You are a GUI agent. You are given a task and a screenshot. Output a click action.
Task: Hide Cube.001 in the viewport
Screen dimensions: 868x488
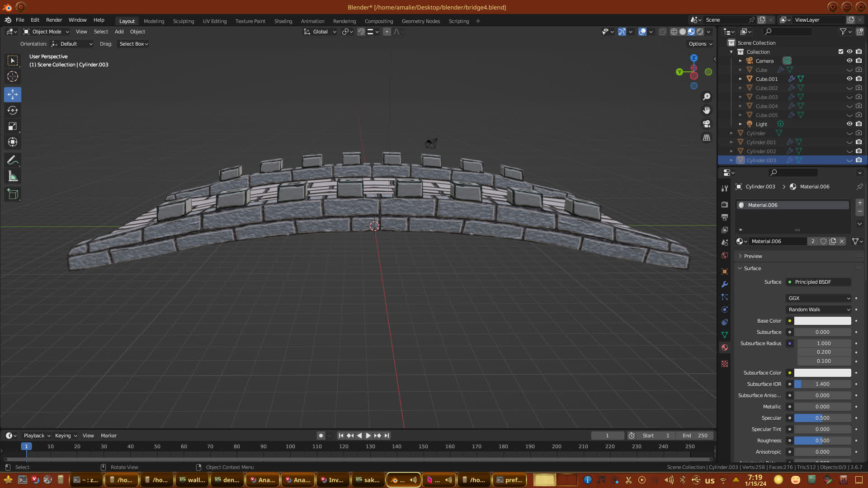click(x=849, y=79)
